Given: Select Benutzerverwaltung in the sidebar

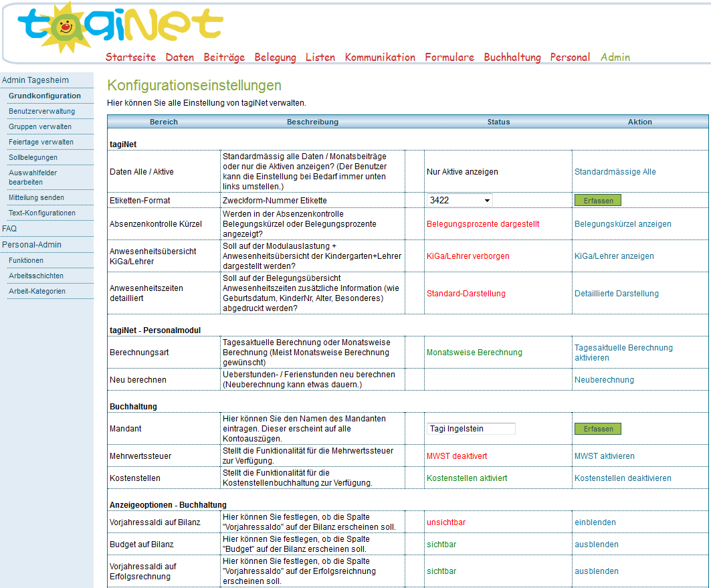Looking at the screenshot, I should 41,111.
